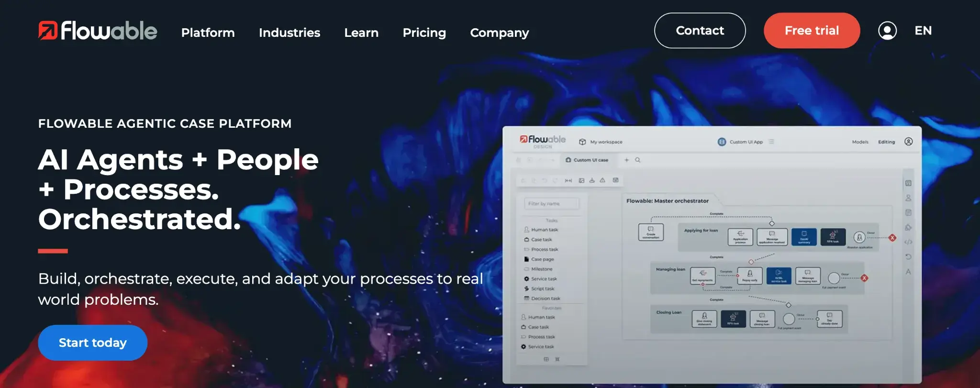Click the RPA task node in Closing Loan

(733, 319)
